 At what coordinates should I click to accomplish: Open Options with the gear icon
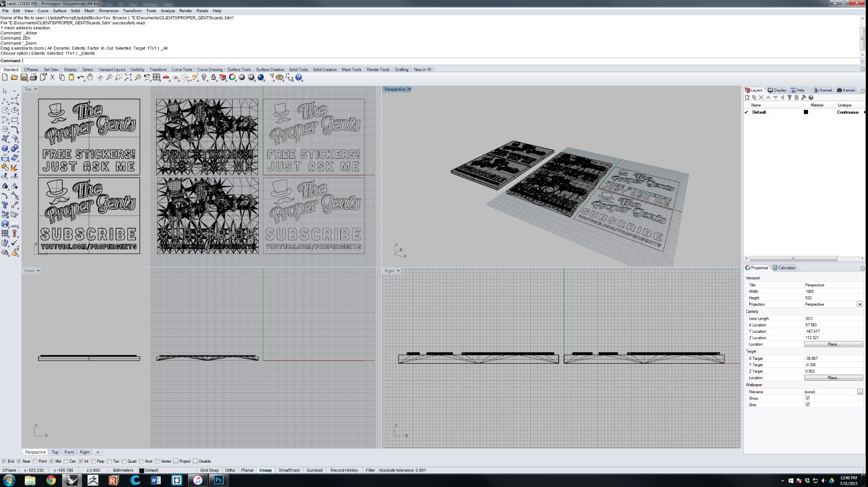click(280, 78)
